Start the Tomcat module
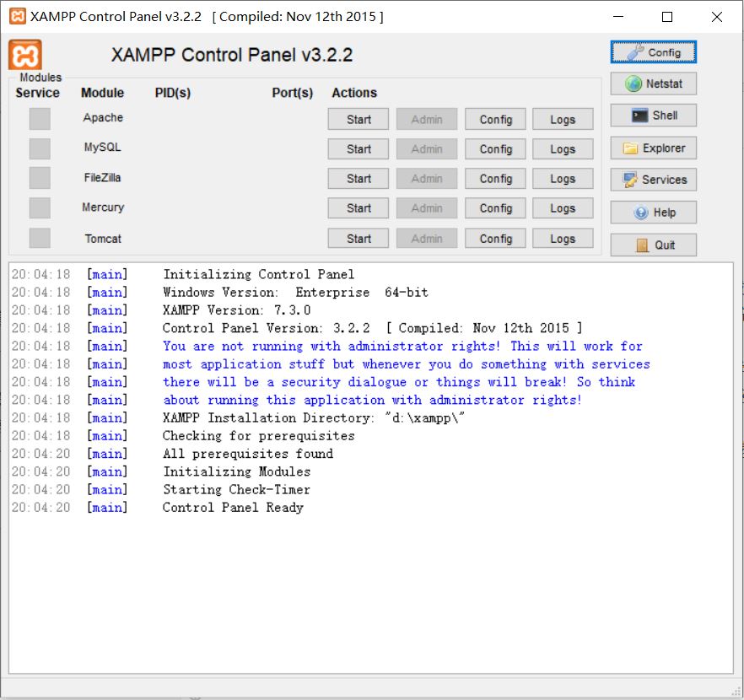The height and width of the screenshot is (700, 744). pos(359,239)
